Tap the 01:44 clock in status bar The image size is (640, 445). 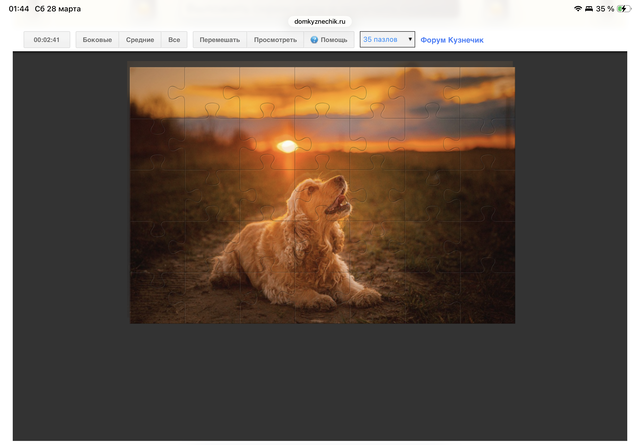pos(19,8)
